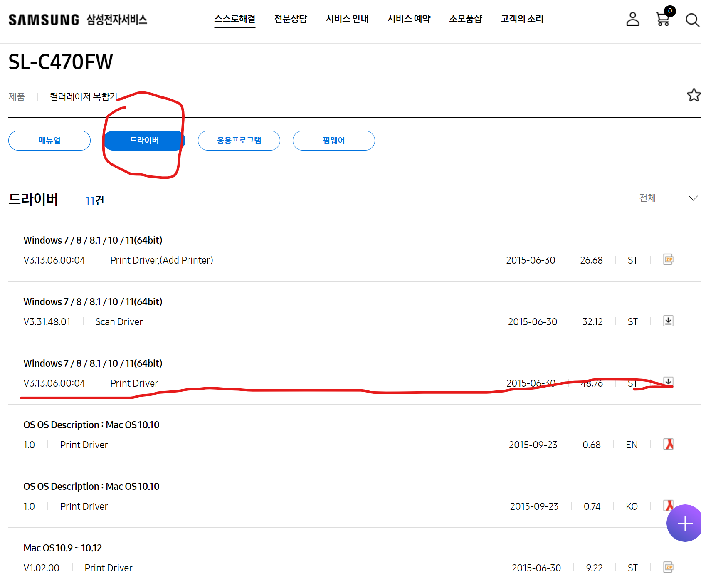Screen dimensions: 701x588
Task: Click the search magnifier icon
Action: 692,20
